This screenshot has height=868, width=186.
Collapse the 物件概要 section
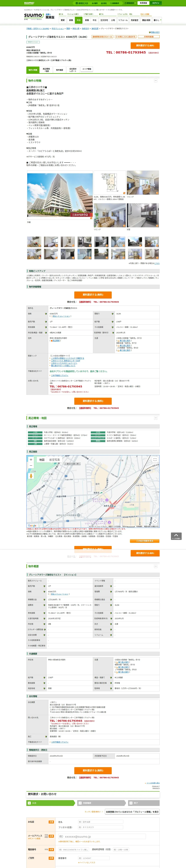pos(156,566)
